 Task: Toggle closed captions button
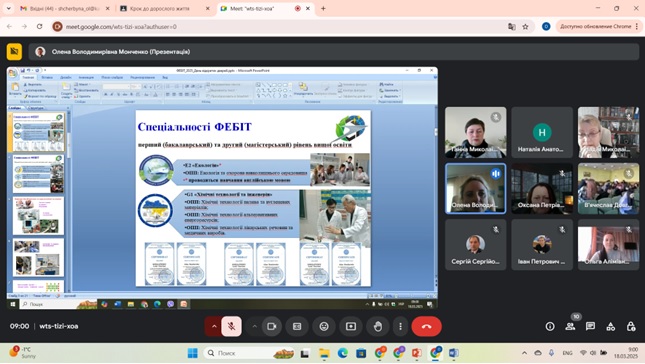pyautogui.click(x=297, y=327)
